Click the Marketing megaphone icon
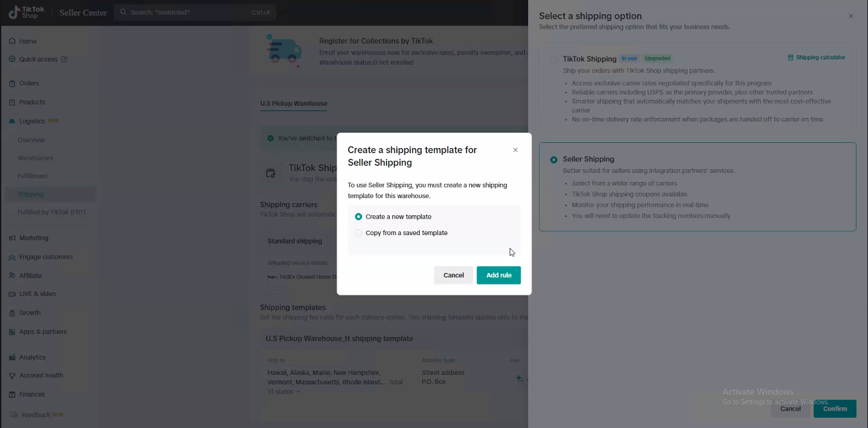This screenshot has width=868, height=428. click(12, 238)
